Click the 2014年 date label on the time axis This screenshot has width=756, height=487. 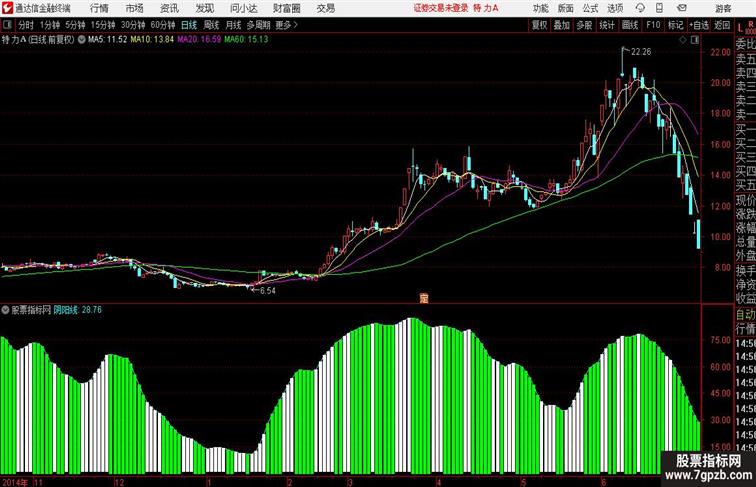tap(15, 482)
